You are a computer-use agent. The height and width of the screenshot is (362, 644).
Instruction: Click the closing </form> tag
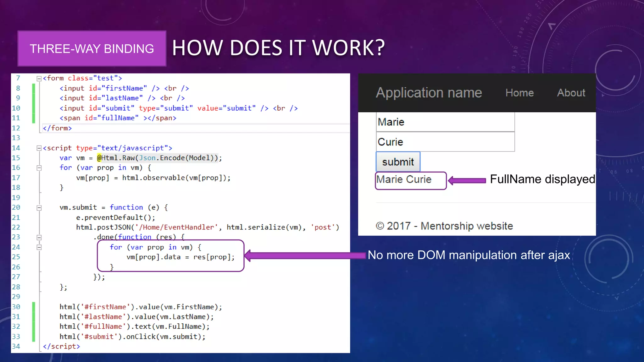(57, 128)
